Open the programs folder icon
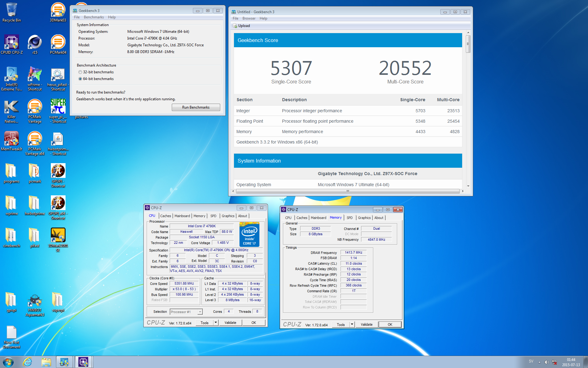This screenshot has height=368, width=588. pyautogui.click(x=12, y=173)
